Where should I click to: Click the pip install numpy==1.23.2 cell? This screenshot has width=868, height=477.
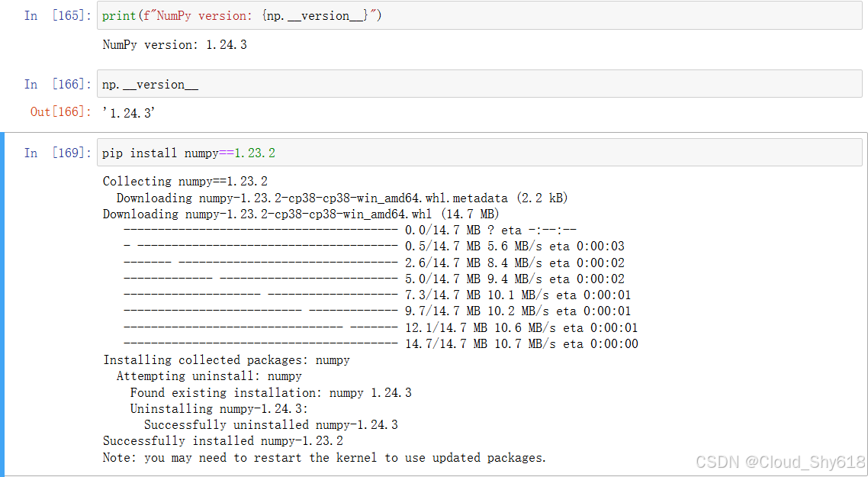pyautogui.click(x=480, y=153)
